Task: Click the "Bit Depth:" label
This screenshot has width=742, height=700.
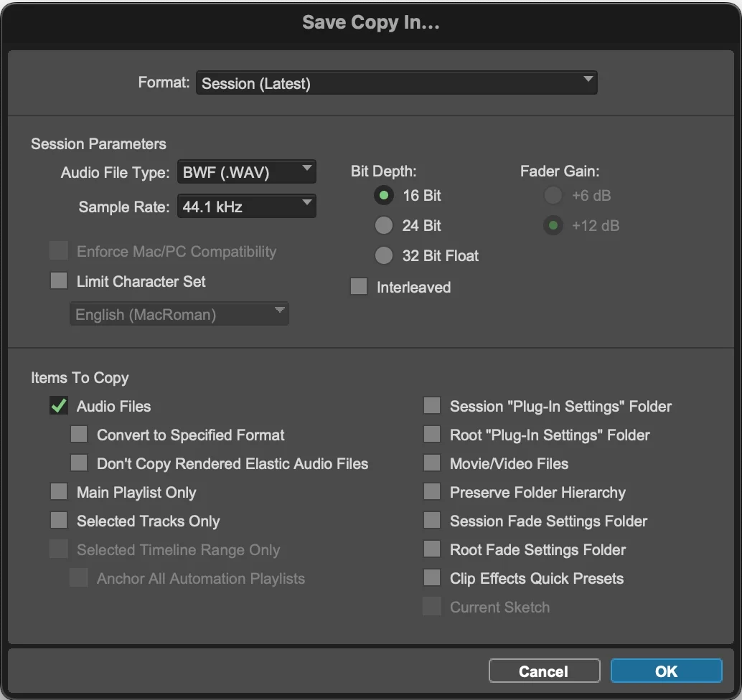Action: click(x=383, y=171)
